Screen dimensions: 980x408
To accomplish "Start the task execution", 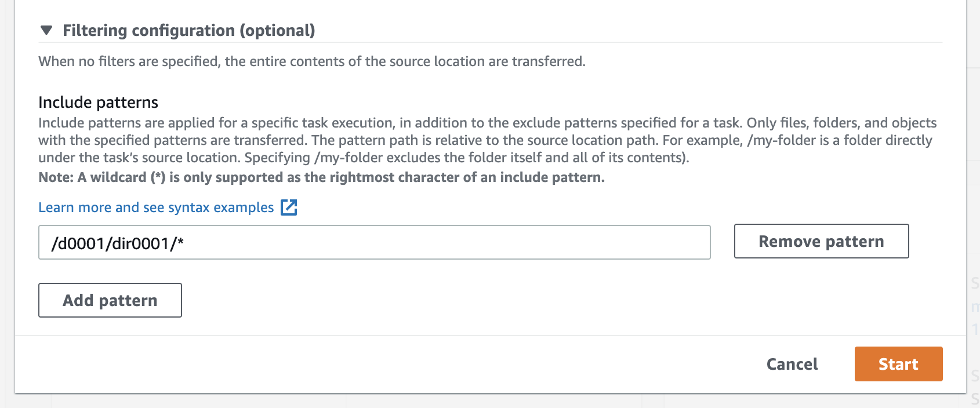I will [898, 364].
